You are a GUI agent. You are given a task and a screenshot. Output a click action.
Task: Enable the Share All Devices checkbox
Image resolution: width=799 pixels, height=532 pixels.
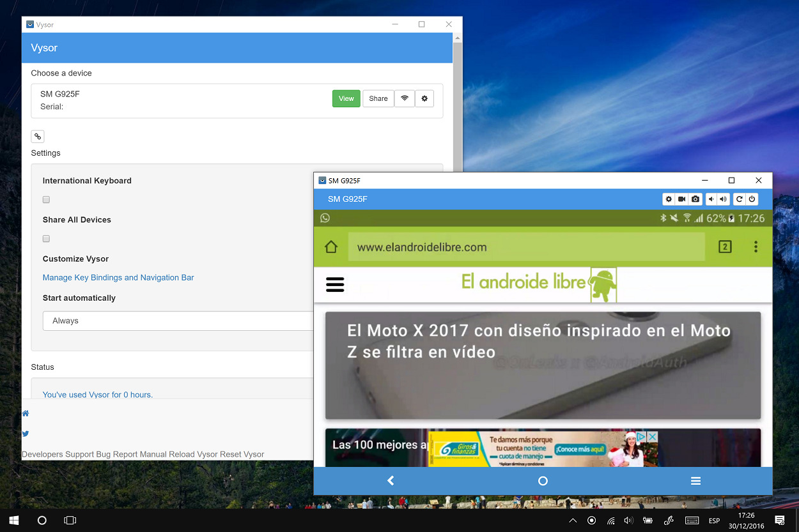pos(46,239)
